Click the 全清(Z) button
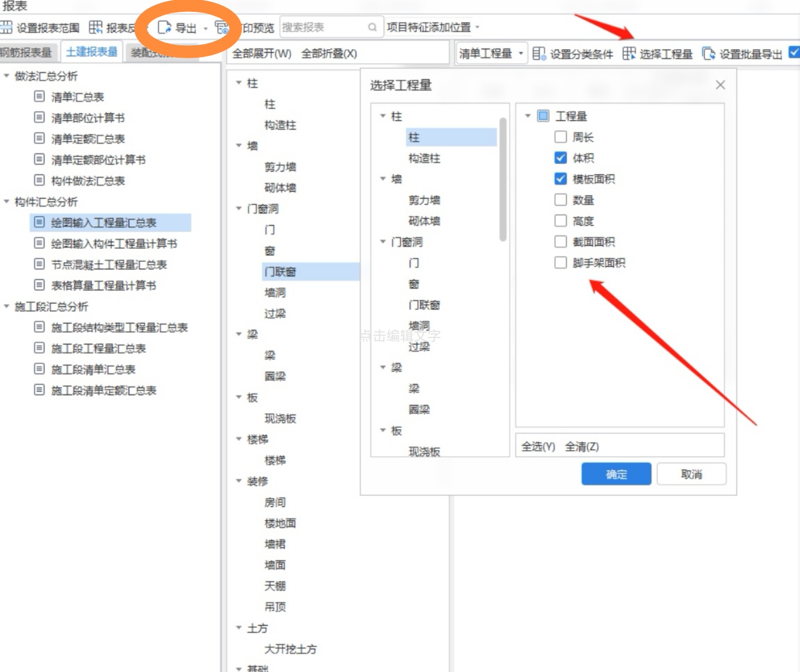The image size is (800, 672). pyautogui.click(x=582, y=446)
